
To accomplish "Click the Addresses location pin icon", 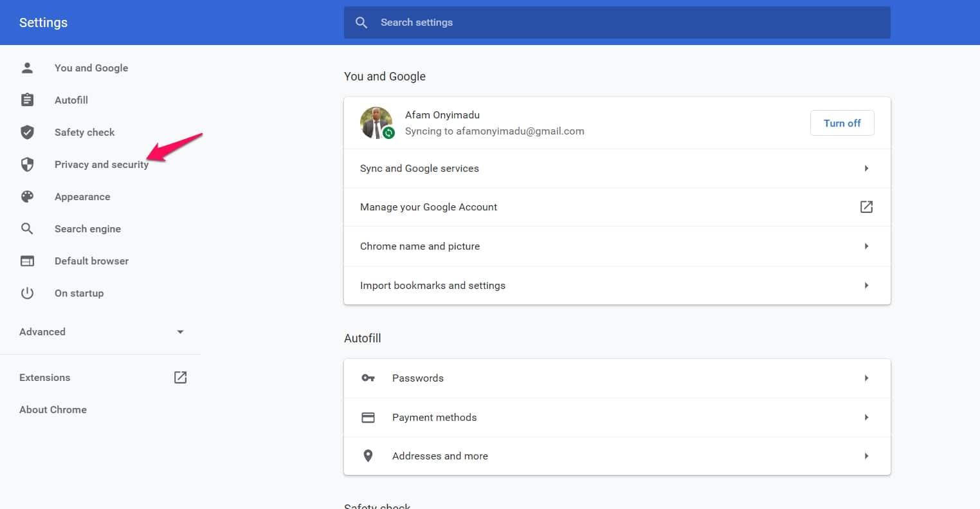I will click(368, 456).
